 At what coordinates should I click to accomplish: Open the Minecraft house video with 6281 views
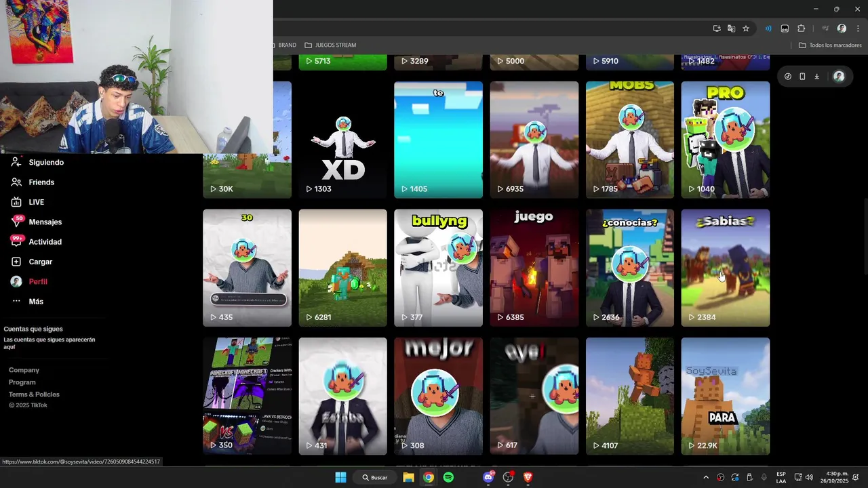(342, 268)
